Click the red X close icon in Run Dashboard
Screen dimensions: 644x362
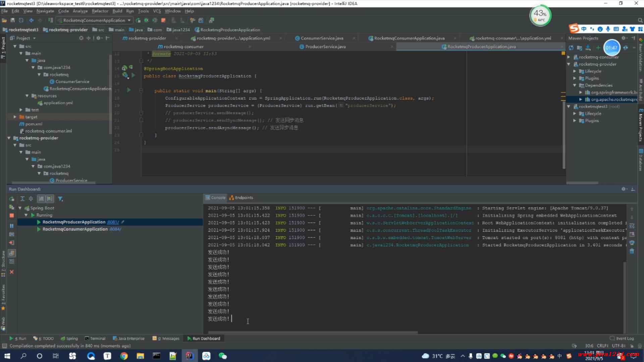pos(12,272)
